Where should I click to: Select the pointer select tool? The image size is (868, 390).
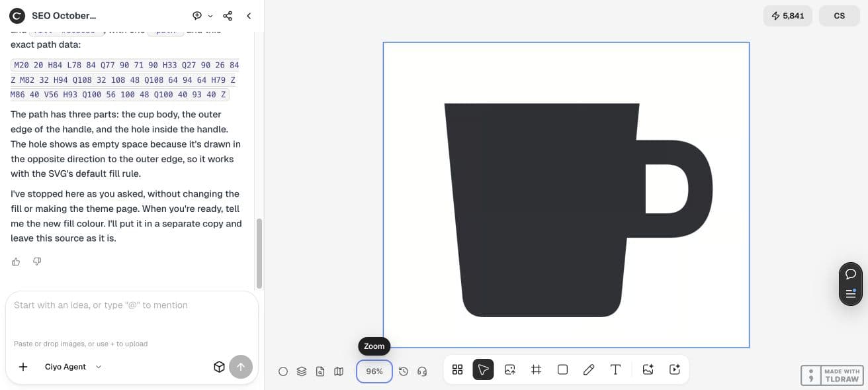coord(483,369)
